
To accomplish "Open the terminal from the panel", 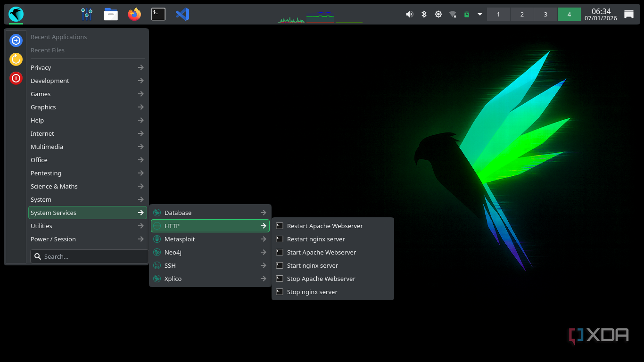I will pyautogui.click(x=158, y=14).
